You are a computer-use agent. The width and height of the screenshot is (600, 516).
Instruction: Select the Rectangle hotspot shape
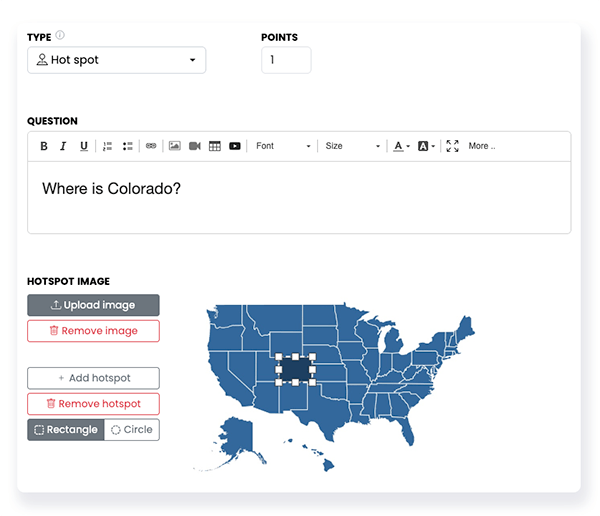(66, 429)
